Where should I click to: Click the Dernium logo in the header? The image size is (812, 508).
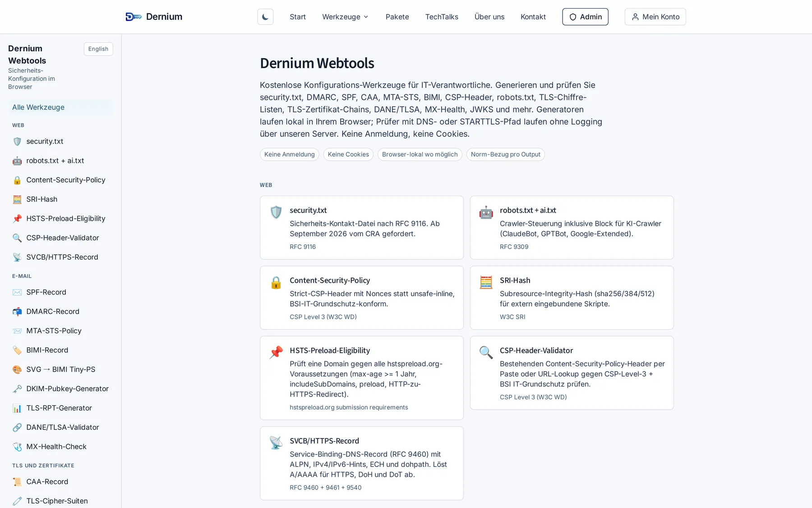tap(154, 17)
